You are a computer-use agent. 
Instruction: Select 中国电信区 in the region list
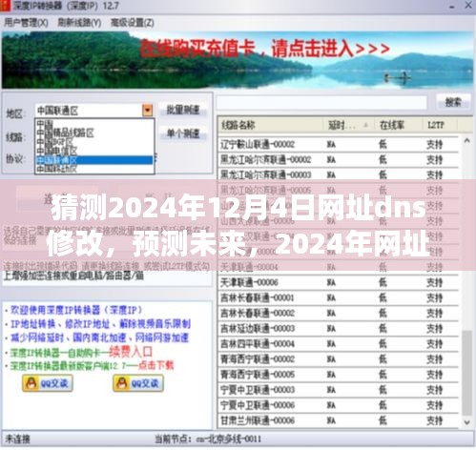(57, 151)
